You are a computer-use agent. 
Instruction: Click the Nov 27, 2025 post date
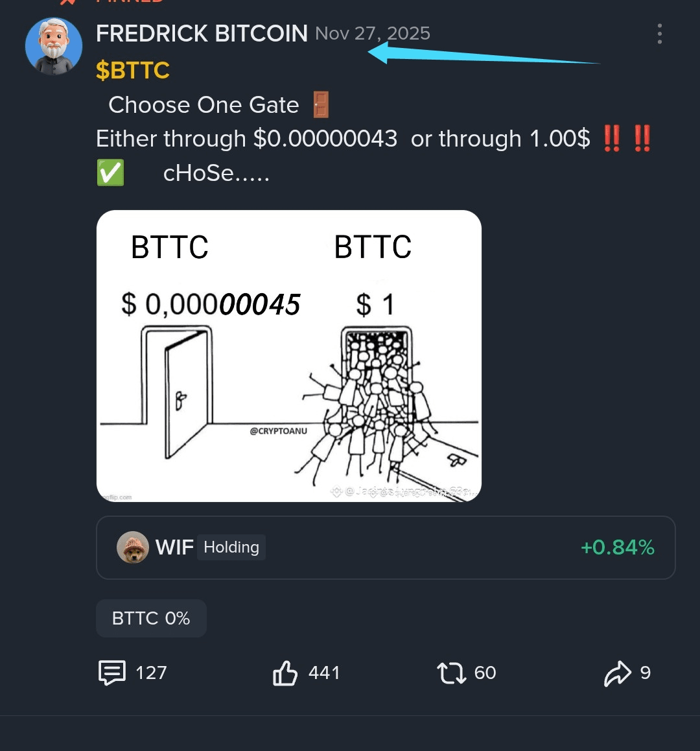coord(373,34)
